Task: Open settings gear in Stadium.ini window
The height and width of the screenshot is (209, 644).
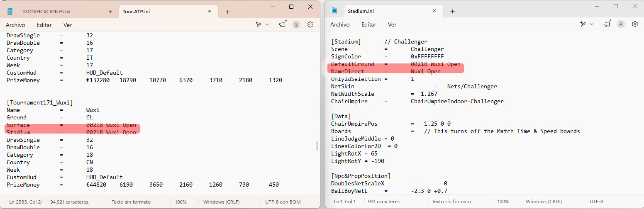Action: [635, 25]
